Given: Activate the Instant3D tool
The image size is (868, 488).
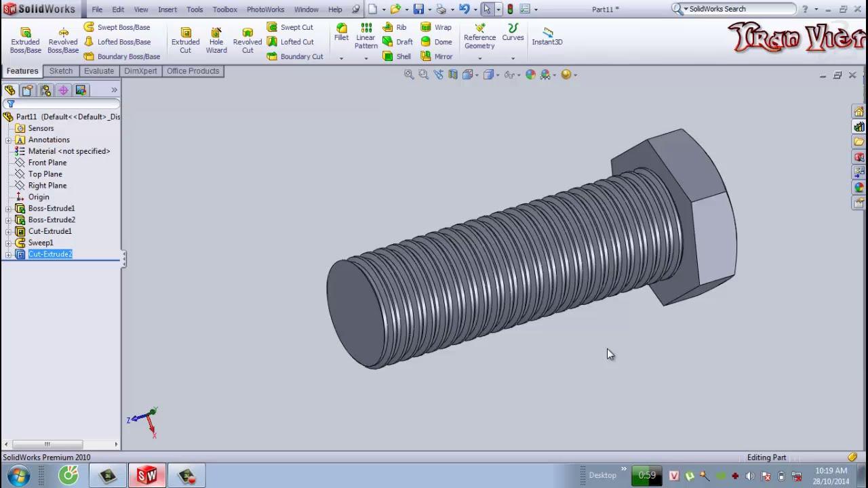Looking at the screenshot, I should coord(547,37).
